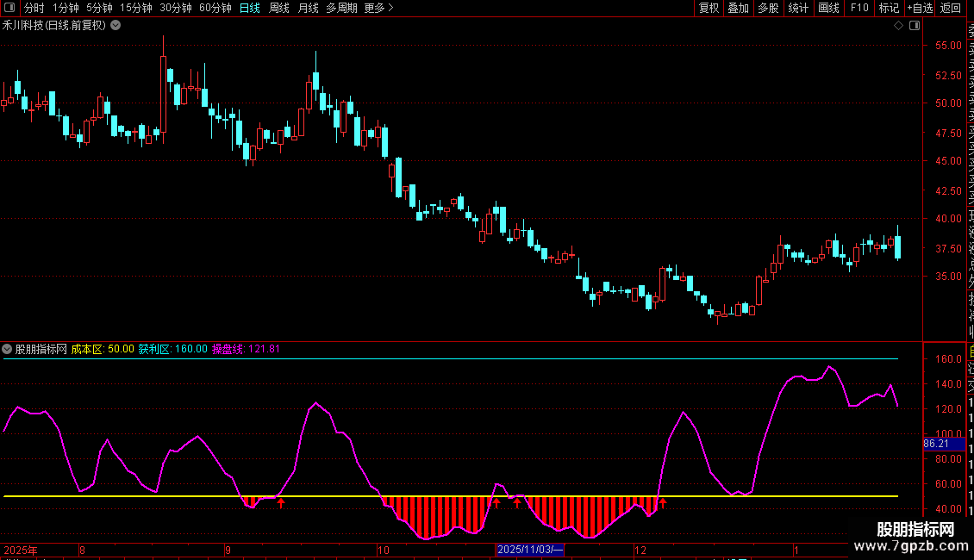Open the 更多 periods expander
Screen dimensions: 974x560
click(378, 9)
